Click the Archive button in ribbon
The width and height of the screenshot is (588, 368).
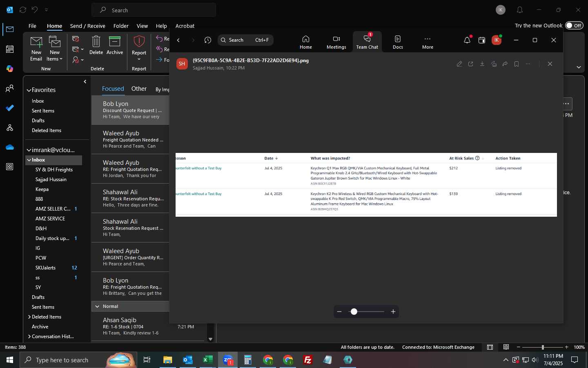(x=115, y=45)
